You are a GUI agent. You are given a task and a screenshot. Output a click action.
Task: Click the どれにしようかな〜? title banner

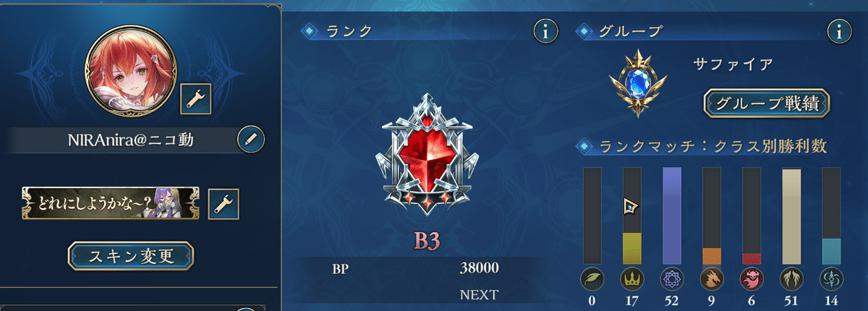[x=111, y=203]
